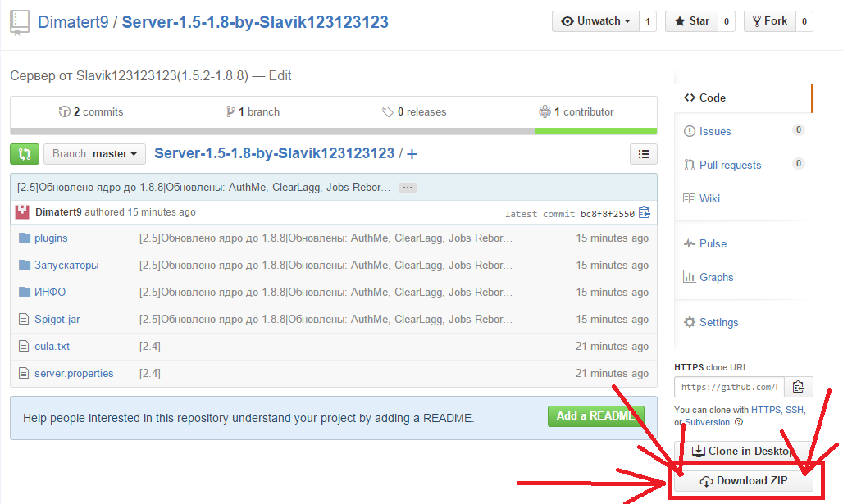The height and width of the screenshot is (504, 843).
Task: Open the latest commit message link
Action: pyautogui.click(x=203, y=187)
